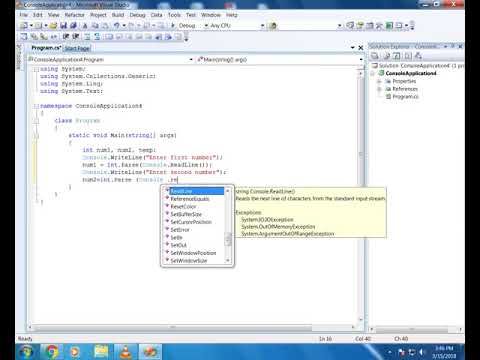Click the Save All icon
The width and height of the screenshot is (480, 360).
(73, 25)
